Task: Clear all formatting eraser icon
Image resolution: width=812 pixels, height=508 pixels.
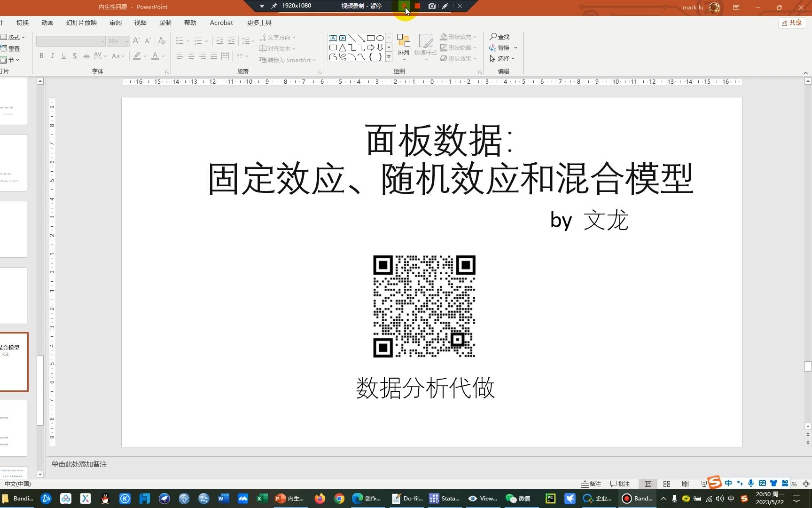Action: pyautogui.click(x=162, y=41)
